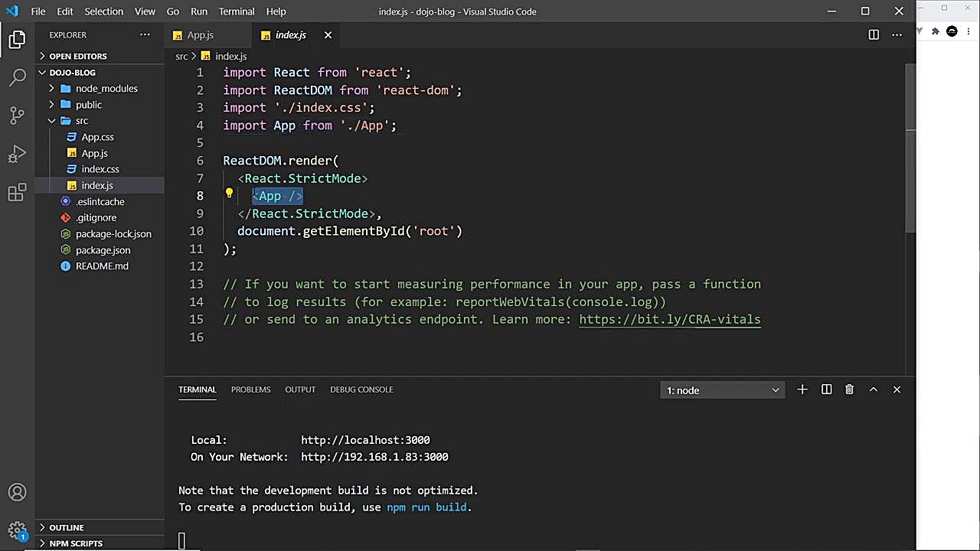980x551 pixels.
Task: Click the browser extensions puzzle icon
Action: click(x=935, y=31)
